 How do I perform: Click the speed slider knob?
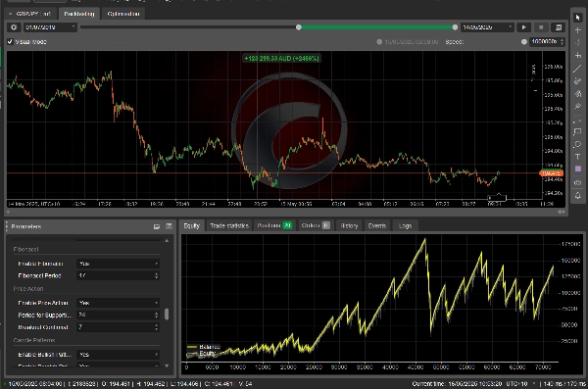tap(524, 42)
